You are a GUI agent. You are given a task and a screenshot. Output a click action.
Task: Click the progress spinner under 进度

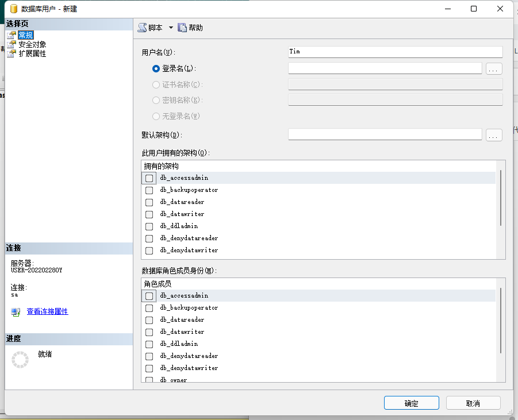(20, 360)
